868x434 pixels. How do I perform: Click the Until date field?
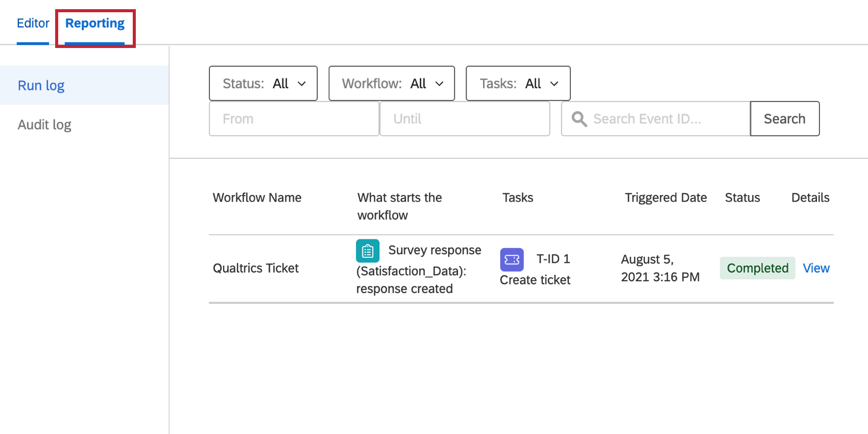(x=465, y=118)
